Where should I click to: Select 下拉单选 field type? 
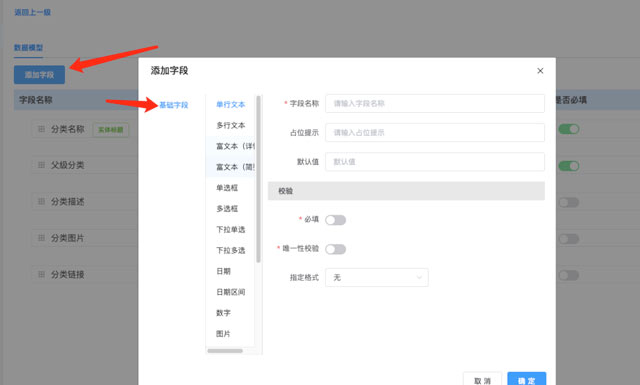[231, 229]
